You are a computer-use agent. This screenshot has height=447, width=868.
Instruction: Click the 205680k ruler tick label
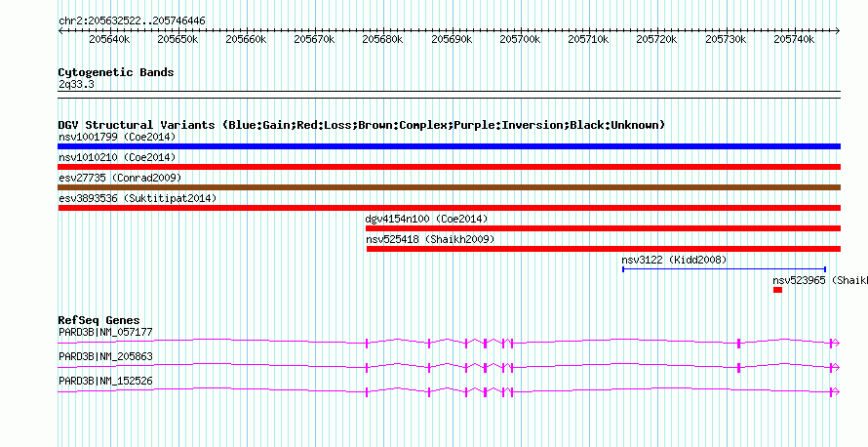click(383, 39)
